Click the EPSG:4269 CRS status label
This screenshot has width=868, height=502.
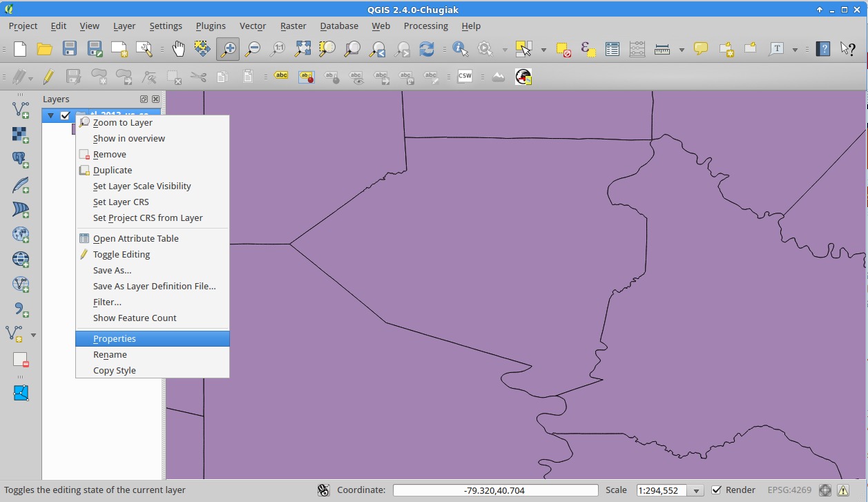click(x=789, y=490)
